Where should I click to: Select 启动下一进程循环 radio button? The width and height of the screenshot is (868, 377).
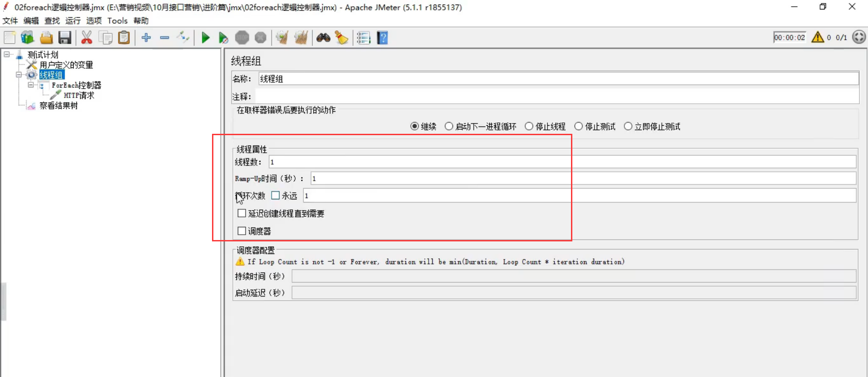click(448, 127)
